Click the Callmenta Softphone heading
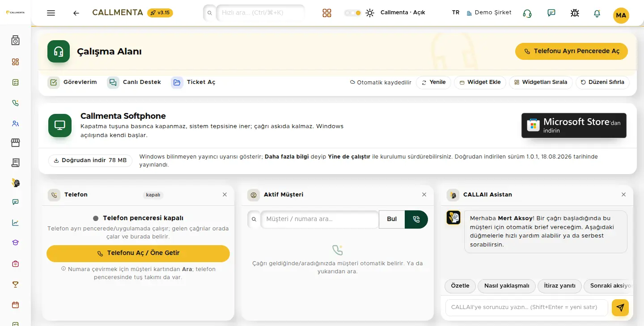 pos(123,116)
